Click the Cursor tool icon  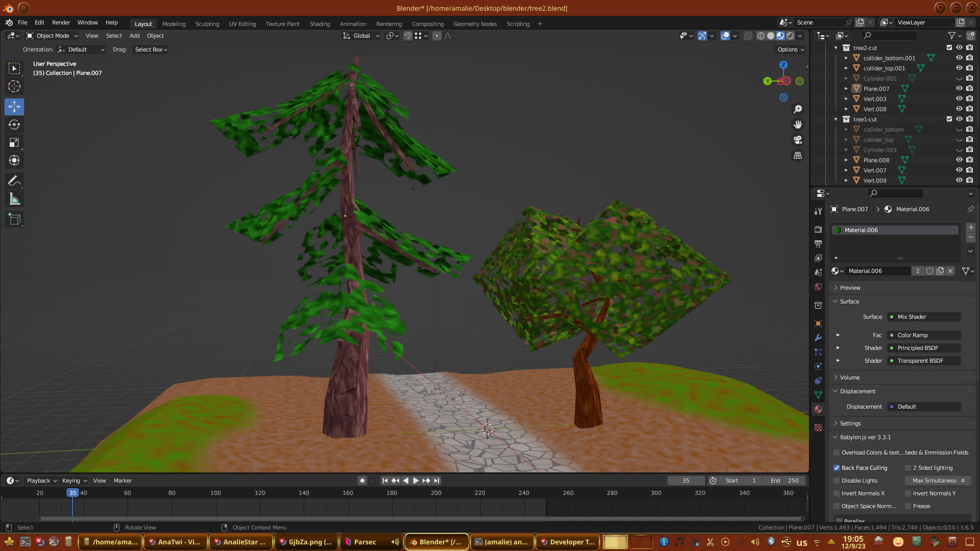14,86
